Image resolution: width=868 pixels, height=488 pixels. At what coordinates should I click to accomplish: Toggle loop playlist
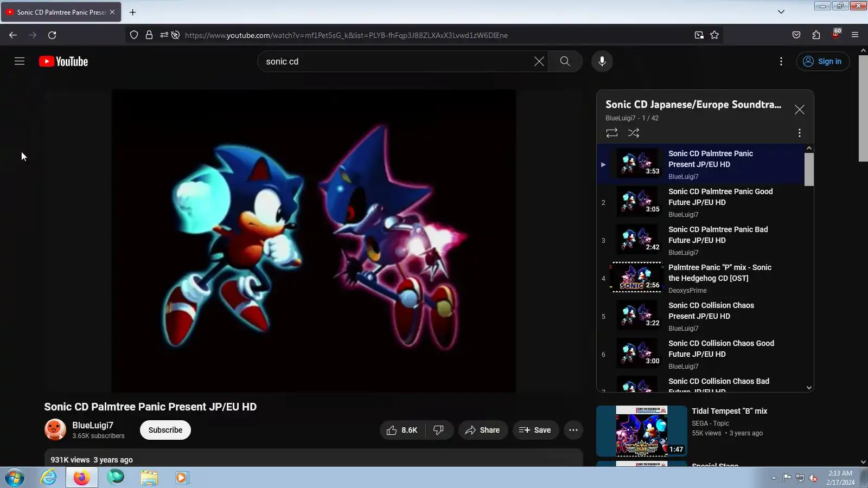coord(612,133)
